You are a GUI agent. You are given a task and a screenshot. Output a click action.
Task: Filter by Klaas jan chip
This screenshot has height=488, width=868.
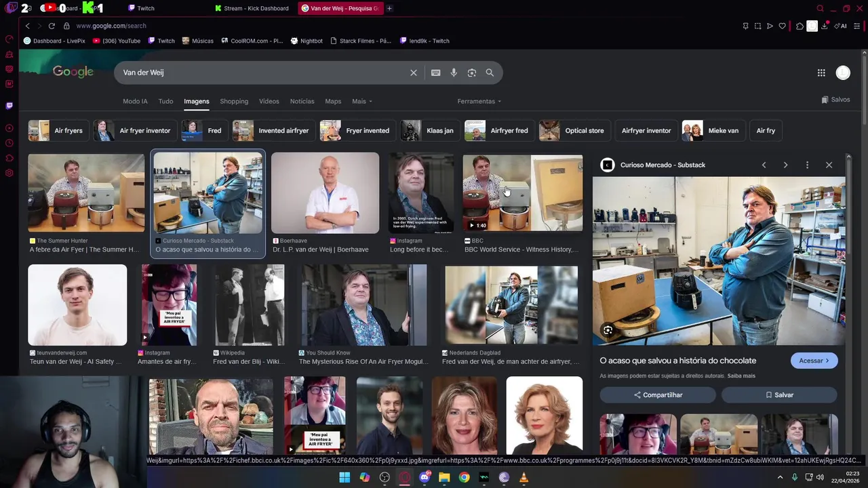tap(430, 130)
